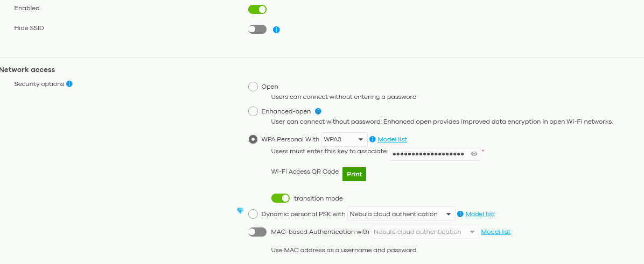The image size is (644, 264).
Task: Open the WPA3 version dropdown
Action: point(344,139)
